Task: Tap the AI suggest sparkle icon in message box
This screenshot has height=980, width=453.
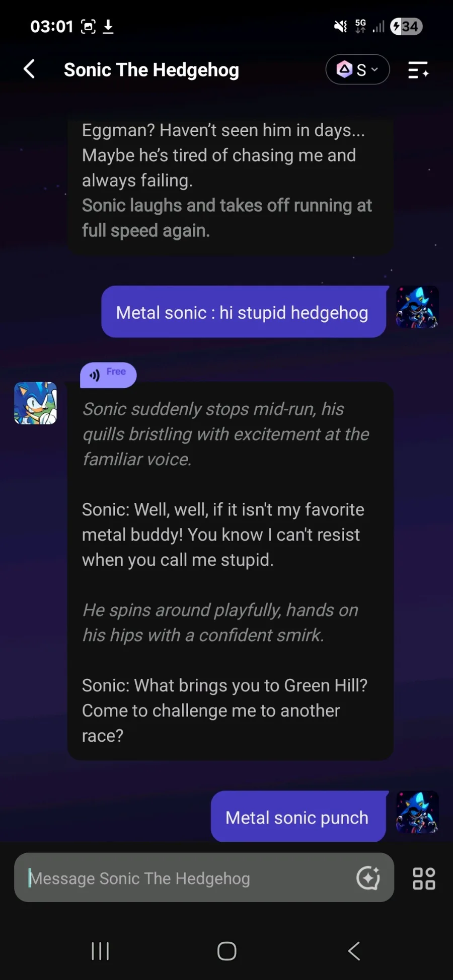Action: (368, 878)
